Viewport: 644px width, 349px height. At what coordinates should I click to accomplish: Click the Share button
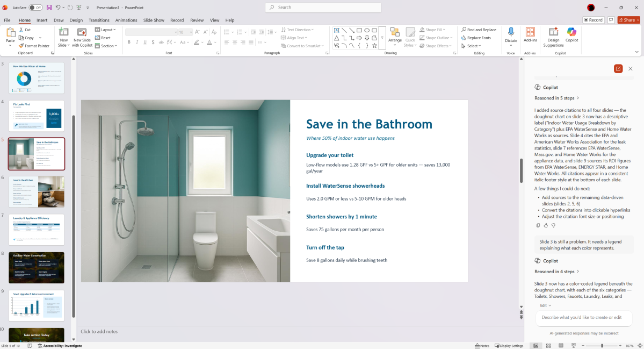tap(628, 20)
